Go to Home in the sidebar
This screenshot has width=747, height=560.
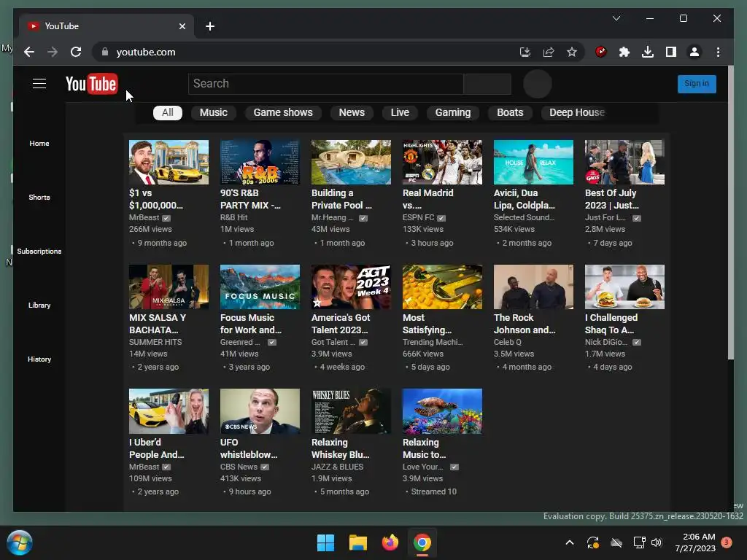(39, 144)
